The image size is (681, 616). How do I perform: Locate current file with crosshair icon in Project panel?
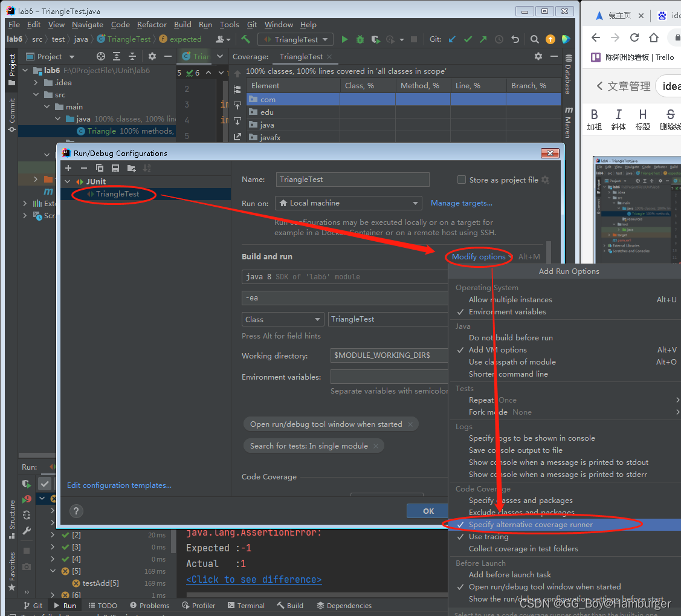coord(101,56)
